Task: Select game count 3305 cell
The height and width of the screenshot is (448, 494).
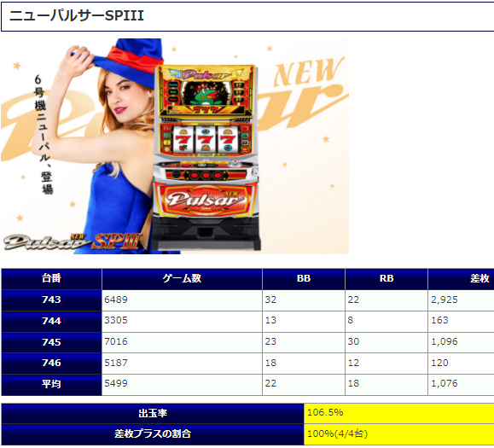Action: point(182,322)
